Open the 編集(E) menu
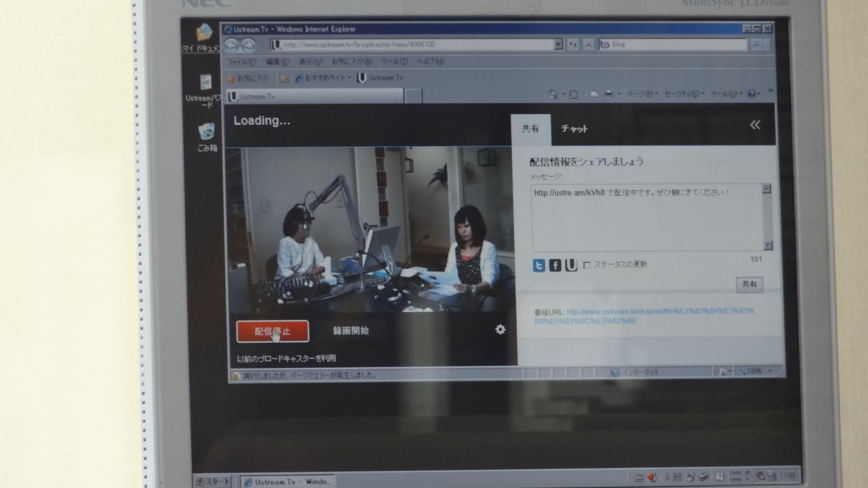The width and height of the screenshot is (868, 488). [x=277, y=62]
